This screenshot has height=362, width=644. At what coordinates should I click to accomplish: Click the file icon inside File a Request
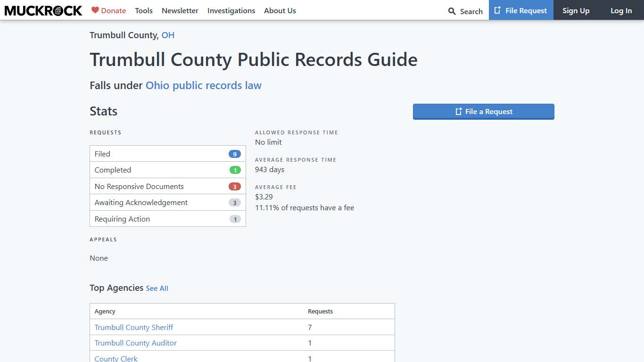[x=458, y=111]
